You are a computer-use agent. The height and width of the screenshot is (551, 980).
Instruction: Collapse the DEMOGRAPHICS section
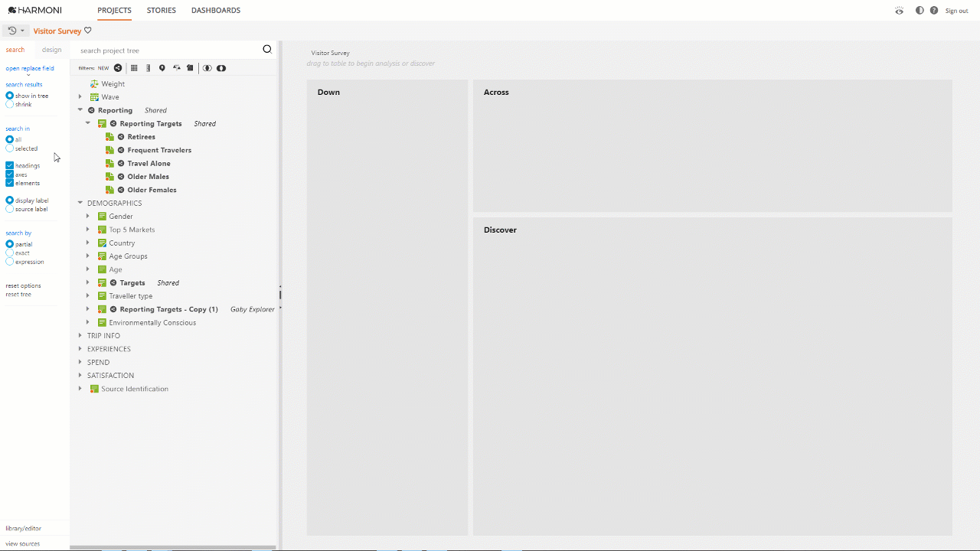tap(80, 203)
